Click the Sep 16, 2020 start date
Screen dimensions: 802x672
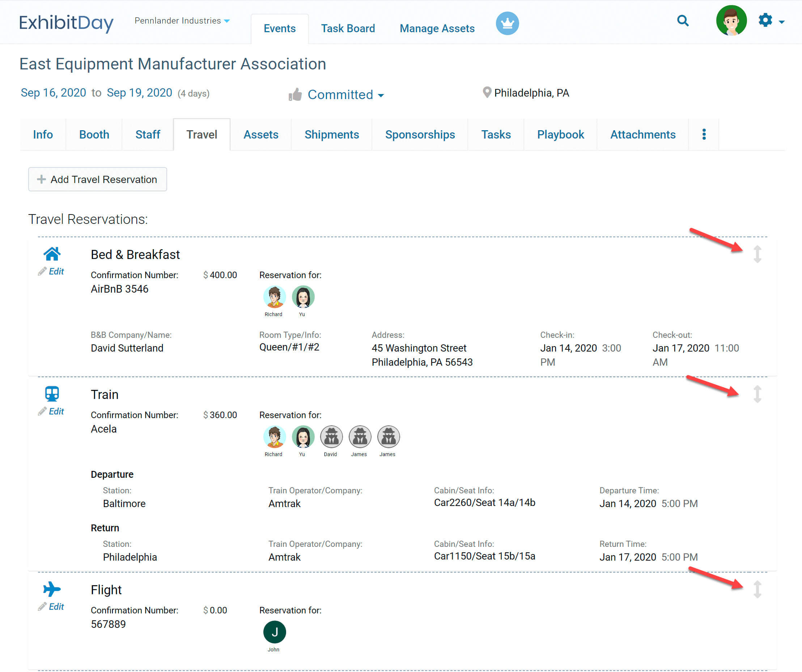[x=53, y=93]
